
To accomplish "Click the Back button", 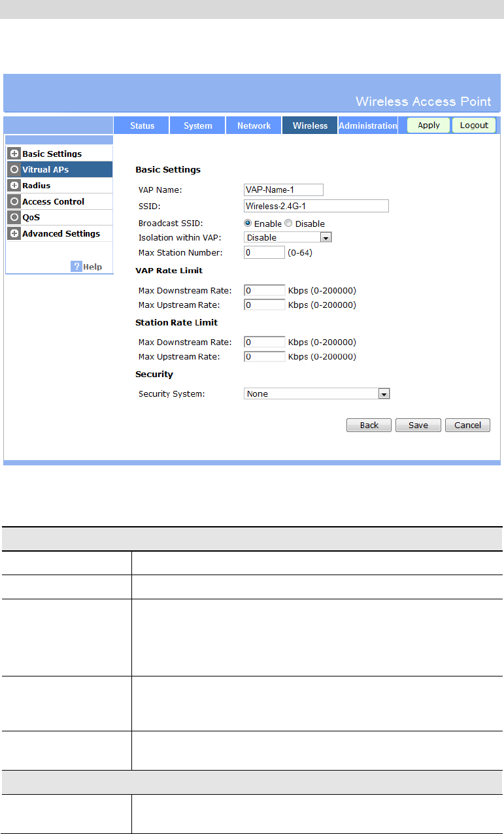I will tap(369, 425).
